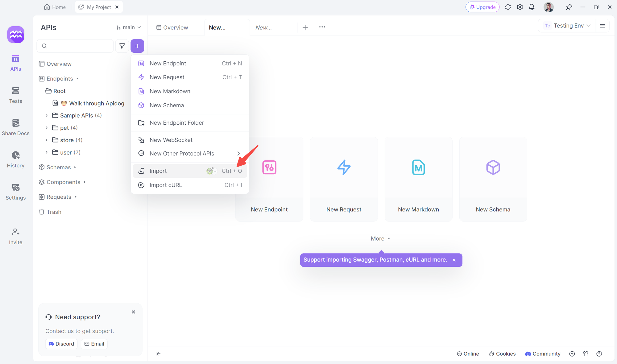Expand the pet folder in endpoints
Image resolution: width=617 pixels, height=364 pixels.
pos(47,127)
